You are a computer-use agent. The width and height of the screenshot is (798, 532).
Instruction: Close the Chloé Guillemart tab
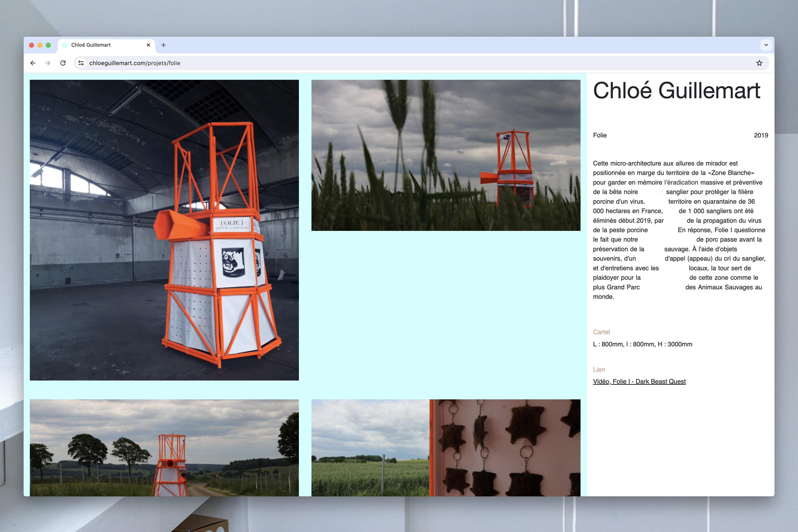tap(148, 45)
